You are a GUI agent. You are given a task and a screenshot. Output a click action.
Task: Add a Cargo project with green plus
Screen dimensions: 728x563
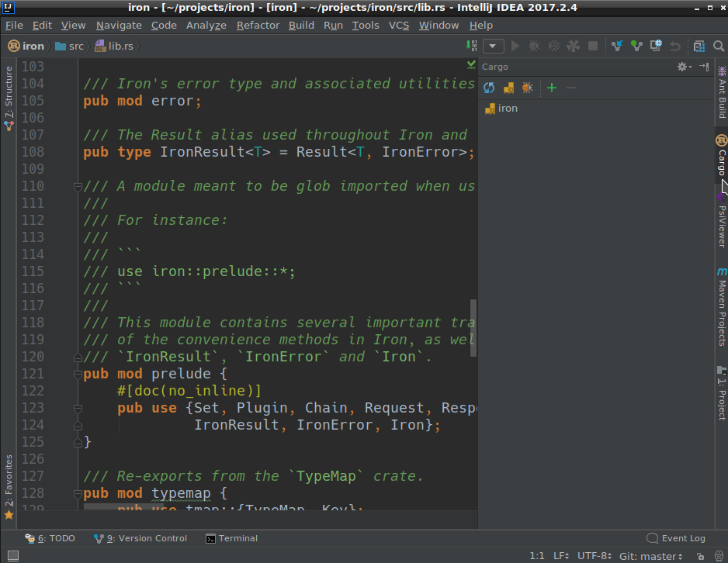(552, 88)
